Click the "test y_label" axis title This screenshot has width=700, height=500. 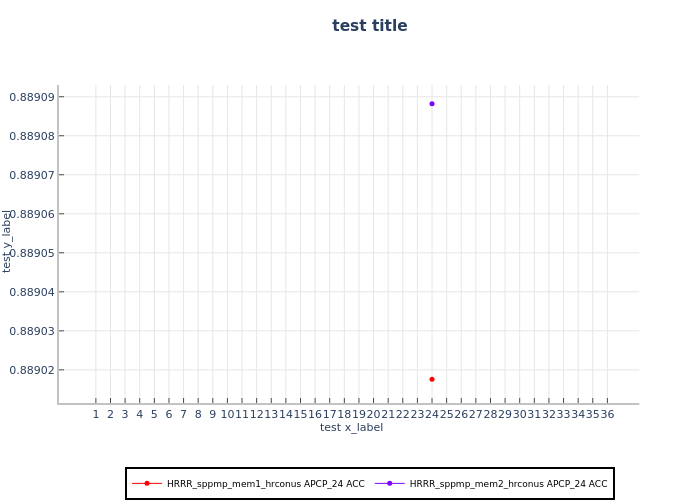click(x=8, y=241)
